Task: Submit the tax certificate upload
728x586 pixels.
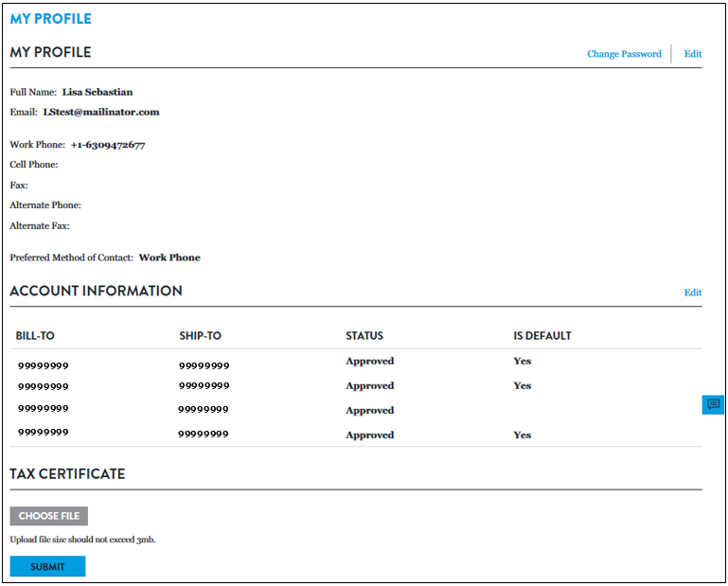Action: click(x=47, y=566)
